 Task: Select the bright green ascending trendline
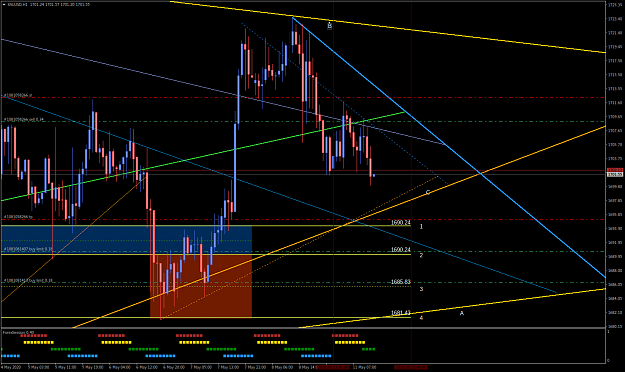[202, 156]
